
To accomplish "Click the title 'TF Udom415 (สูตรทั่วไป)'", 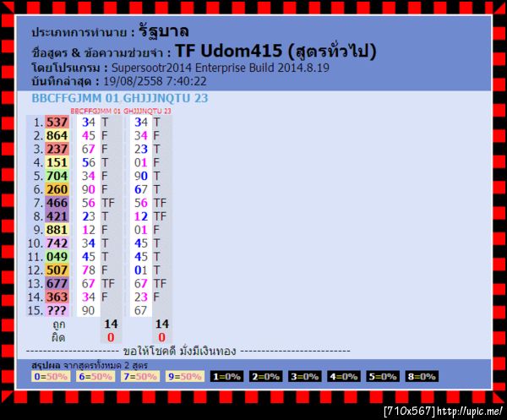I will (x=275, y=52).
